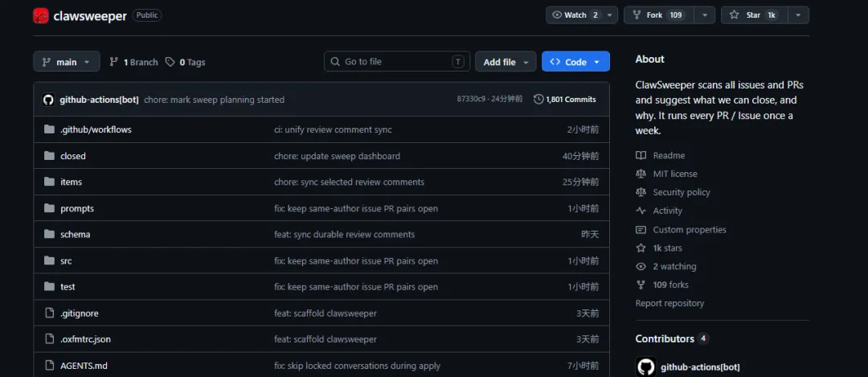The height and width of the screenshot is (377, 868).
Task: Open the Security policy link
Action: (681, 192)
